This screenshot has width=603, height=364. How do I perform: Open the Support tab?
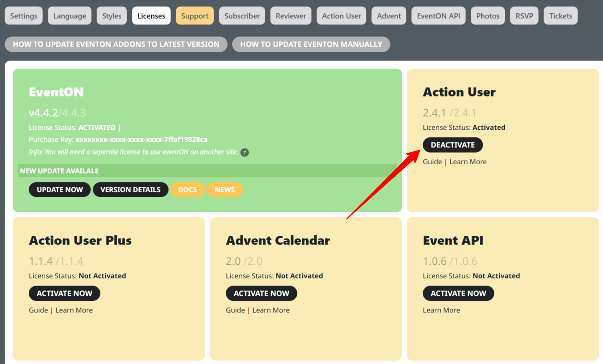pos(195,16)
